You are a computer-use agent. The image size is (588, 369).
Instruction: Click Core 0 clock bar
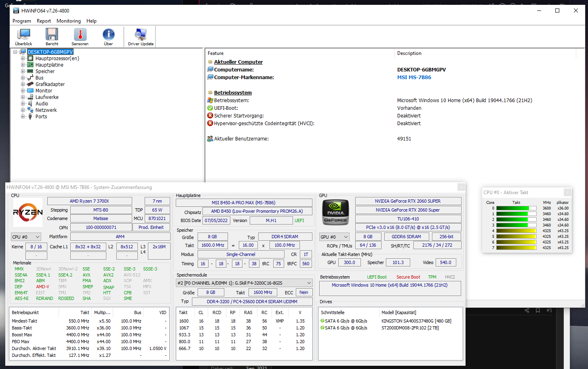(x=516, y=208)
